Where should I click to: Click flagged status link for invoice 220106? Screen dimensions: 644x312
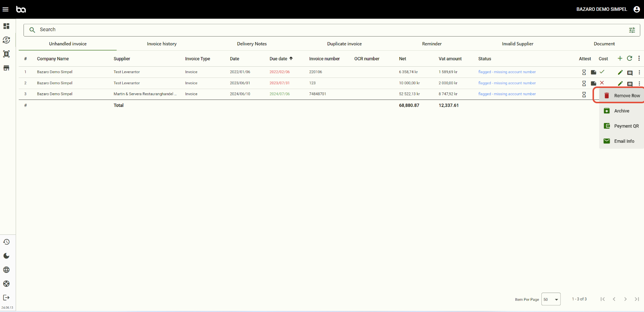(x=507, y=72)
